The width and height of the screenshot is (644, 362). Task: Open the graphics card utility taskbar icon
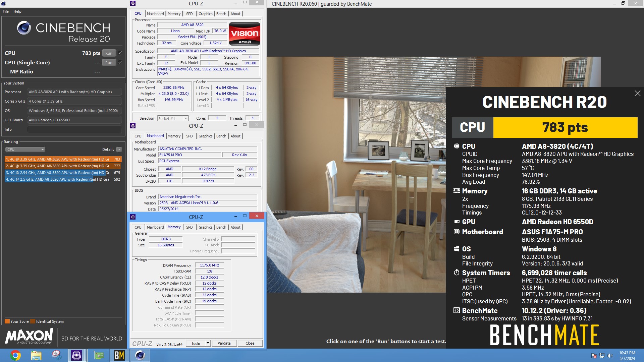pos(99,355)
